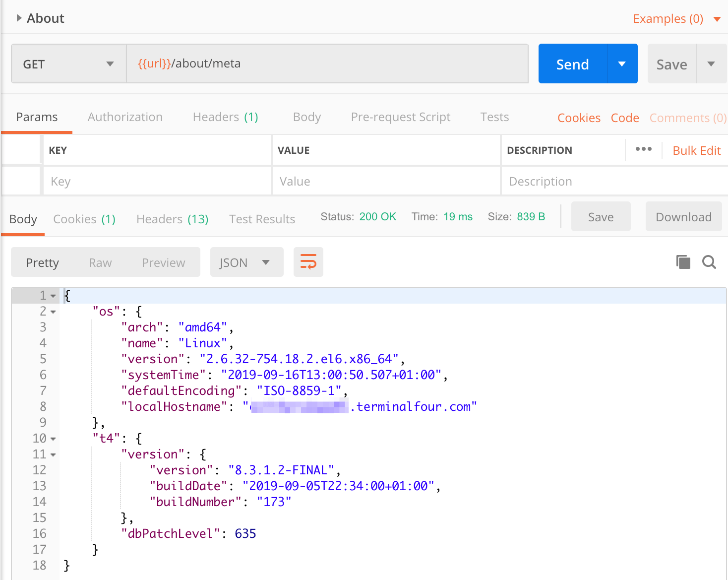The width and height of the screenshot is (728, 580).
Task: Collapse the "t4" object fold arrow
Action: (x=53, y=439)
